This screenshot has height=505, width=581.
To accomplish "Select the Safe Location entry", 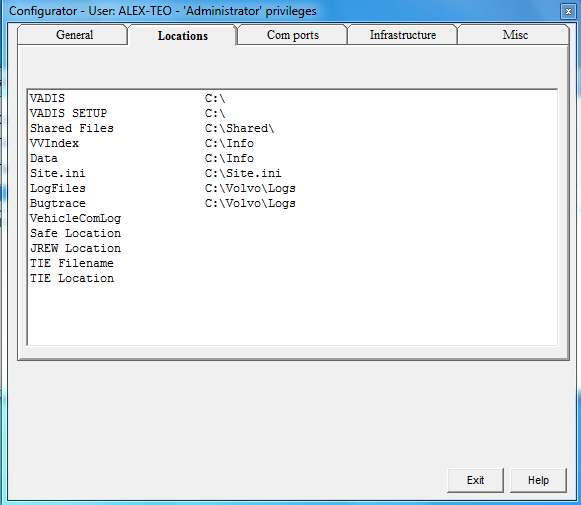I will (292, 233).
